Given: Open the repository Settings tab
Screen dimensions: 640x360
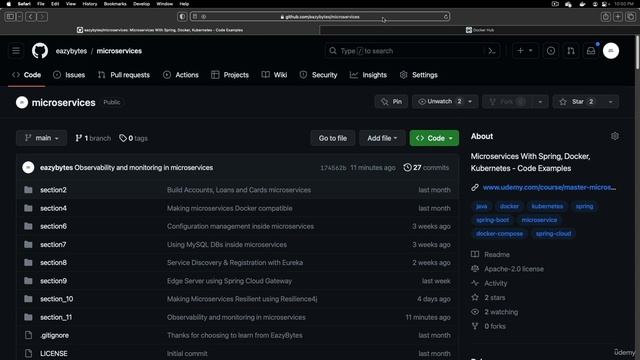Looking at the screenshot, I should [x=418, y=75].
